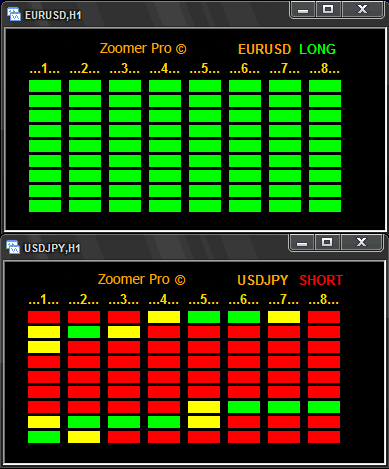Minimize the EURUSD,H1 window
The height and width of the screenshot is (469, 389).
point(303,10)
